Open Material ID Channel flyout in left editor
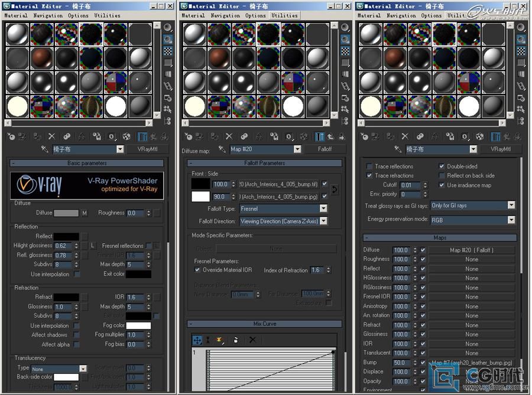The height and width of the screenshot is (395, 532). point(112,136)
